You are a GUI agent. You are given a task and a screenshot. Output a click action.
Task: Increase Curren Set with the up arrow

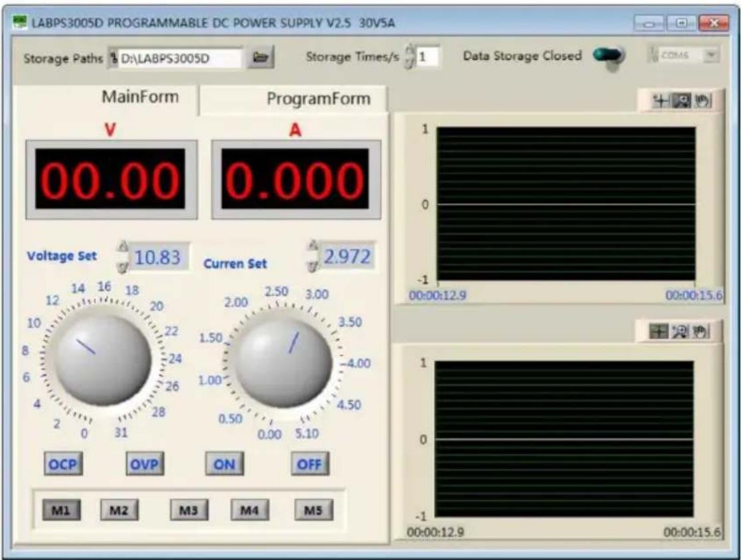(312, 246)
